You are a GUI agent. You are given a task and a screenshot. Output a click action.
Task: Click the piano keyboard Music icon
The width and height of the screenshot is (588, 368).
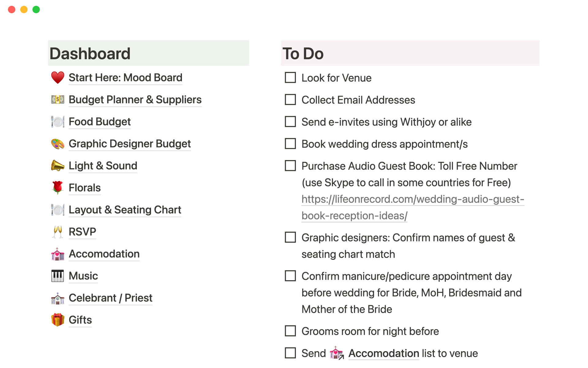[x=58, y=276]
